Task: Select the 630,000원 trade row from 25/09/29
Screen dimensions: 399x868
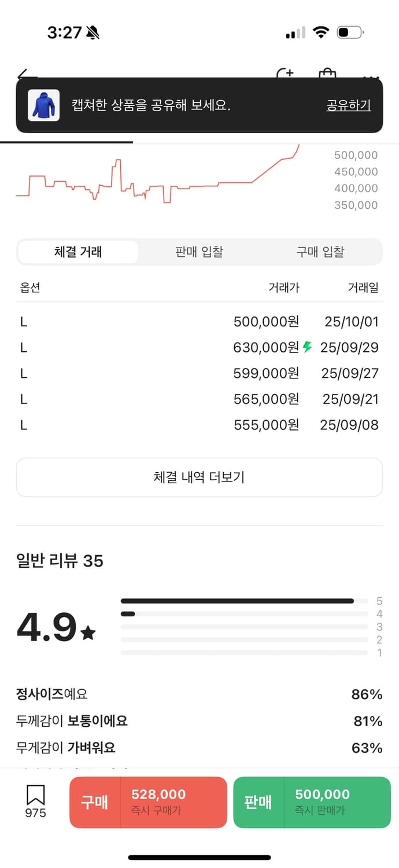Action: tap(199, 347)
